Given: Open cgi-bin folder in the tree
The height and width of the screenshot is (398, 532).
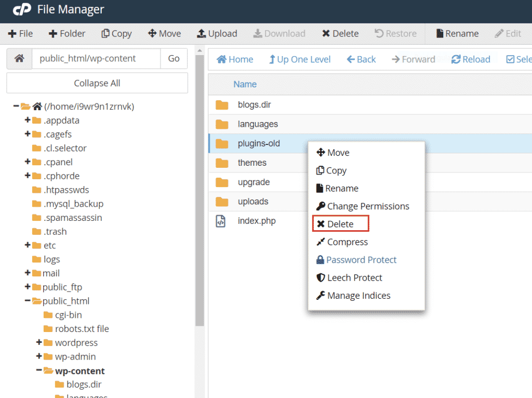Looking at the screenshot, I should (63, 315).
